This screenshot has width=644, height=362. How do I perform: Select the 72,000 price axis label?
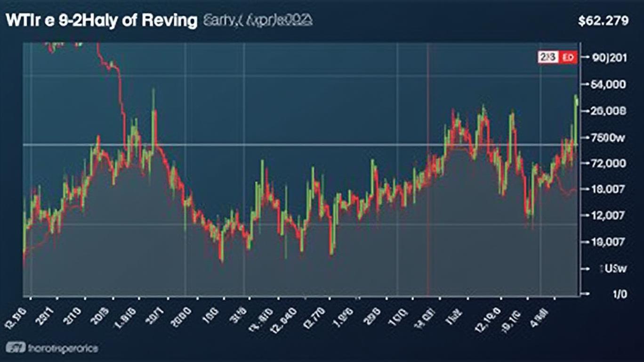(608, 163)
